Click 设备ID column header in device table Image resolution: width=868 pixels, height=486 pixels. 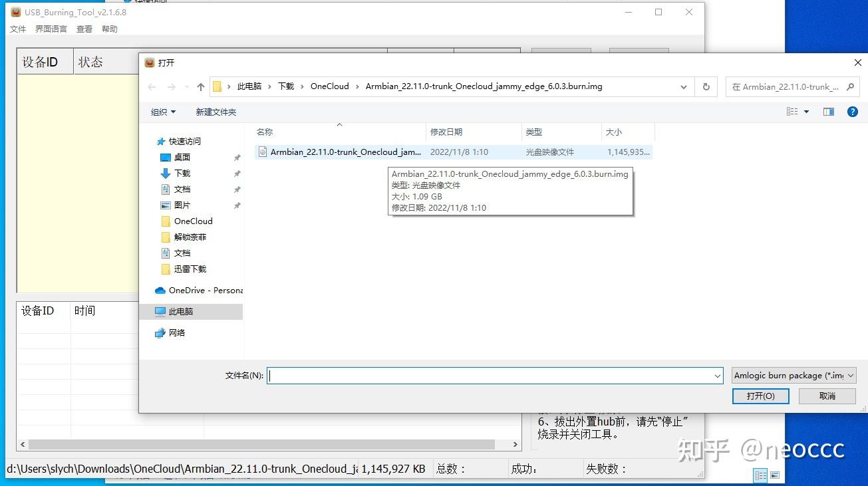(x=45, y=62)
